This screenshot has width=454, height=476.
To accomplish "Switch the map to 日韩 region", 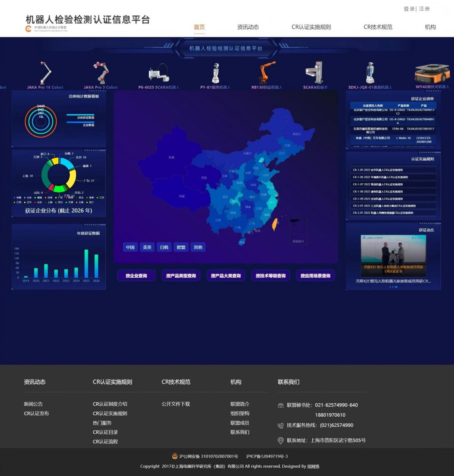I will [x=164, y=247].
